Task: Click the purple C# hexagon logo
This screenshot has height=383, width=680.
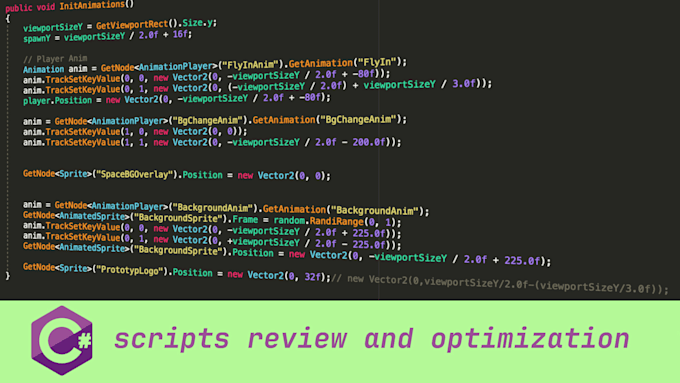Action: pyautogui.click(x=62, y=340)
